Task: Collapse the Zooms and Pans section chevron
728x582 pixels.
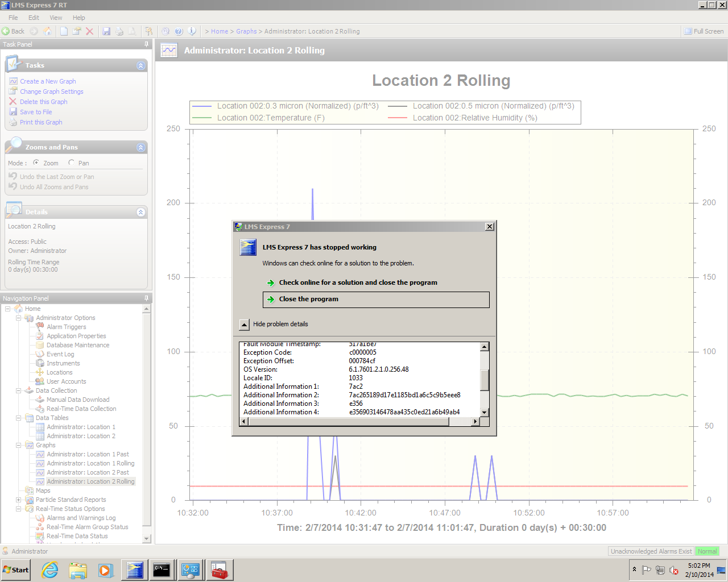Action: coord(141,148)
